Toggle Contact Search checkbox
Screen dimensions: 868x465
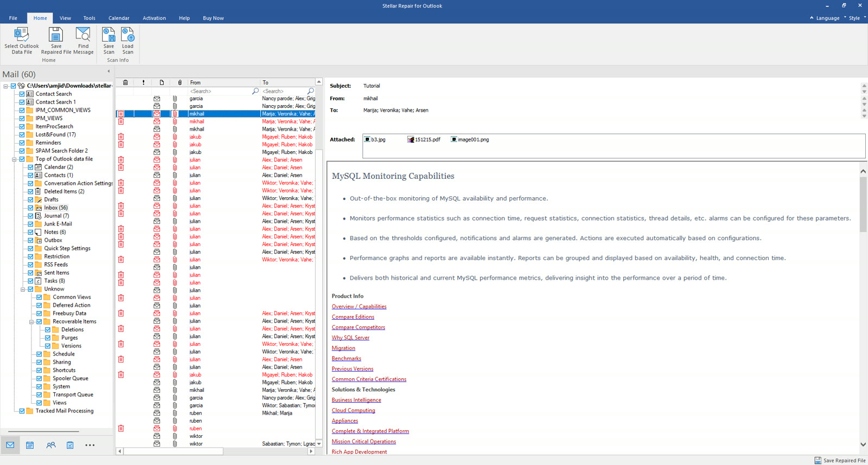point(22,94)
